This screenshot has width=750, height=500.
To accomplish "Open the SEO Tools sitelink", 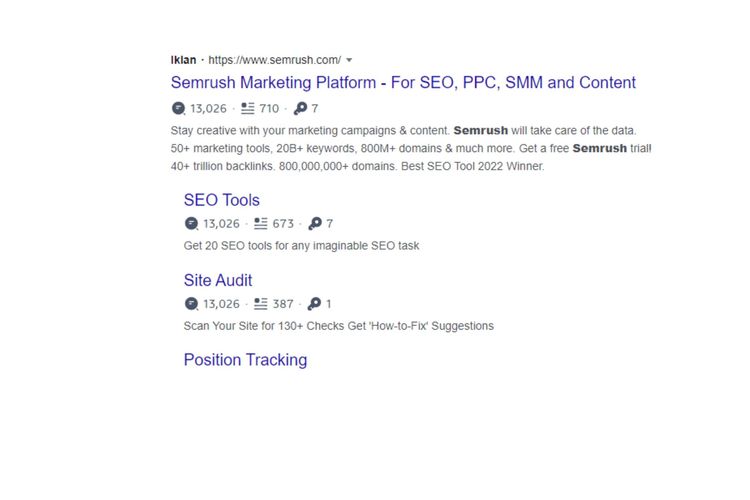I will [221, 200].
